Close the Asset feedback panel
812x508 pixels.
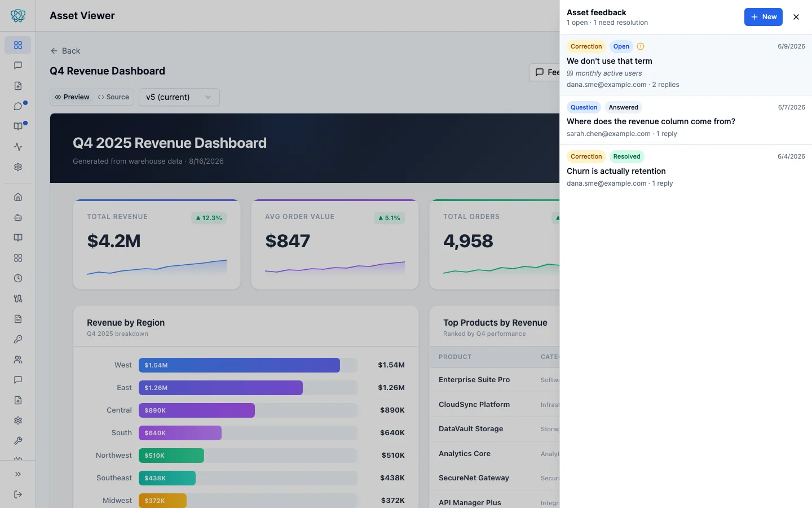(x=796, y=17)
